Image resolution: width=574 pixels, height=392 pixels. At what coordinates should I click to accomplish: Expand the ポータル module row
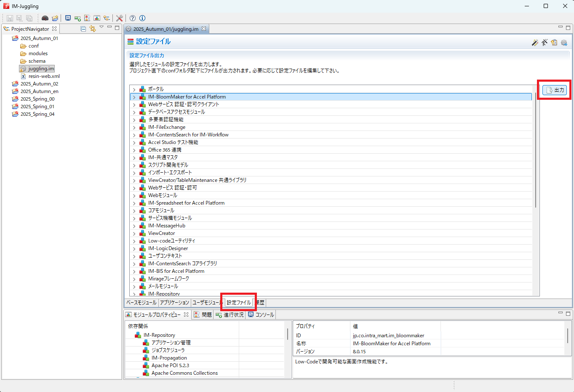(134, 89)
